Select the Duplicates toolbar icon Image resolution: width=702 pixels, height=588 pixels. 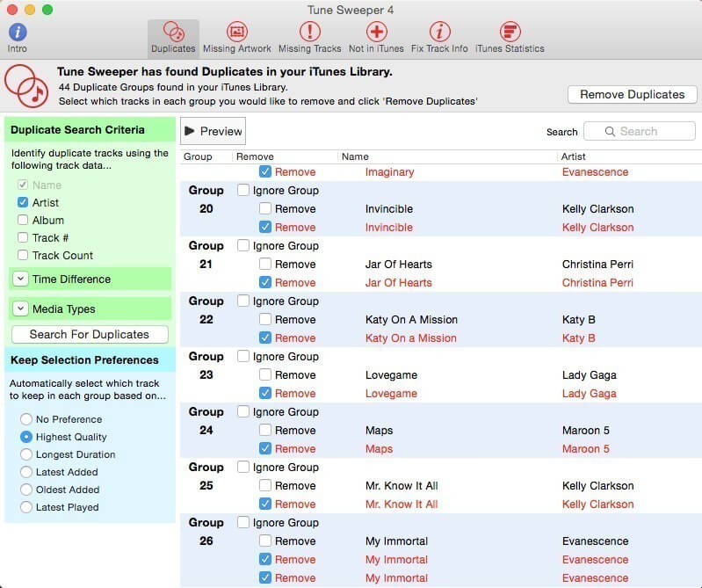[173, 33]
